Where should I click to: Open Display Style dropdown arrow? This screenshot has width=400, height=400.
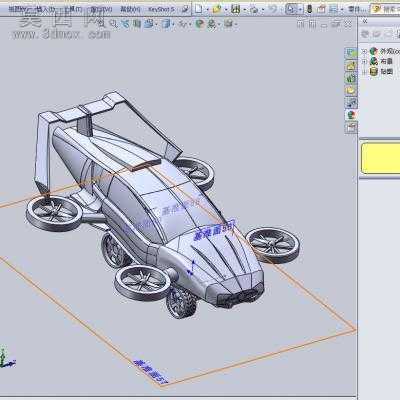[173, 24]
